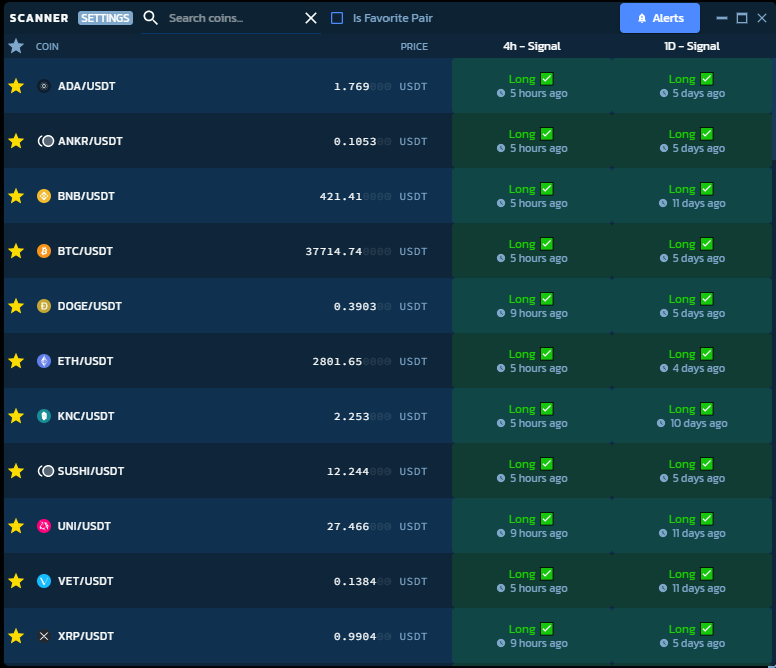Click clock icon on KNC 1D signal
This screenshot has width=776, height=668.
click(x=661, y=423)
